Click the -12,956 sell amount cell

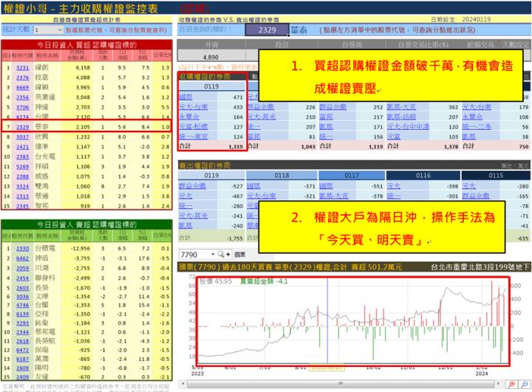point(81,249)
